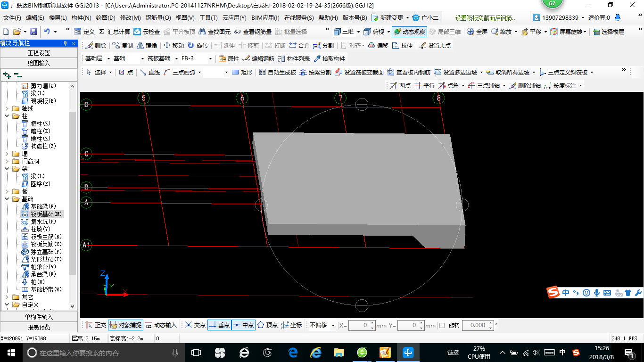644x362 pixels.
Task: Click the 单构件输入 panel button
Action: tap(39, 317)
